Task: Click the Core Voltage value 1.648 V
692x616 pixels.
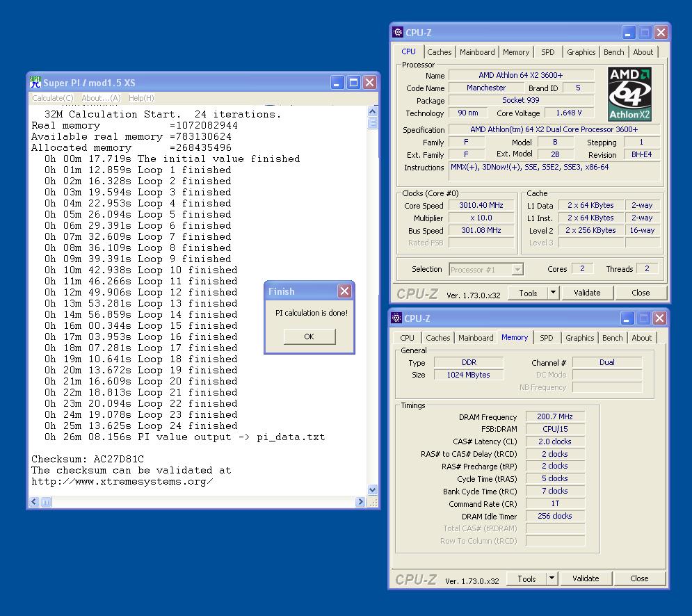Action: tap(568, 113)
